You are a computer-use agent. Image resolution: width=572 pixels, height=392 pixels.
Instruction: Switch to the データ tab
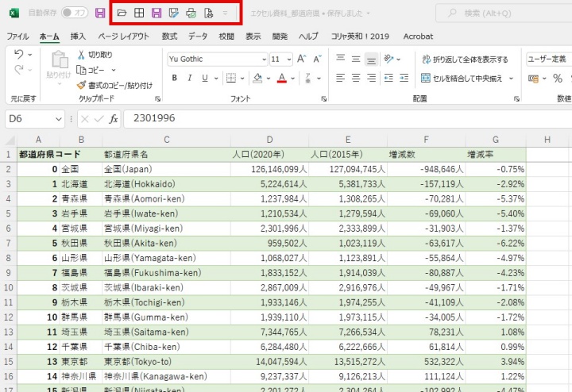tap(198, 37)
